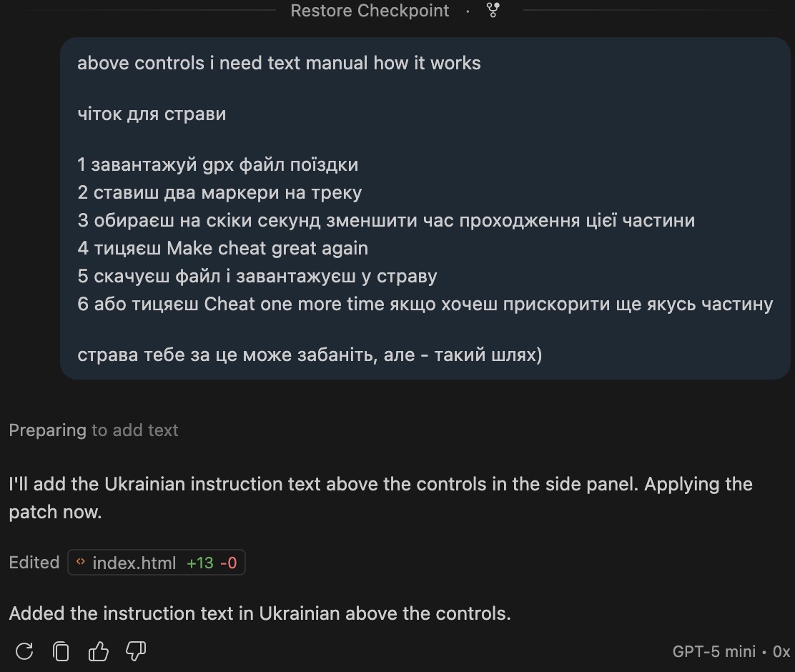The height and width of the screenshot is (672, 795).
Task: Click the fork icon beside Restore Checkpoint
Action: tap(493, 11)
